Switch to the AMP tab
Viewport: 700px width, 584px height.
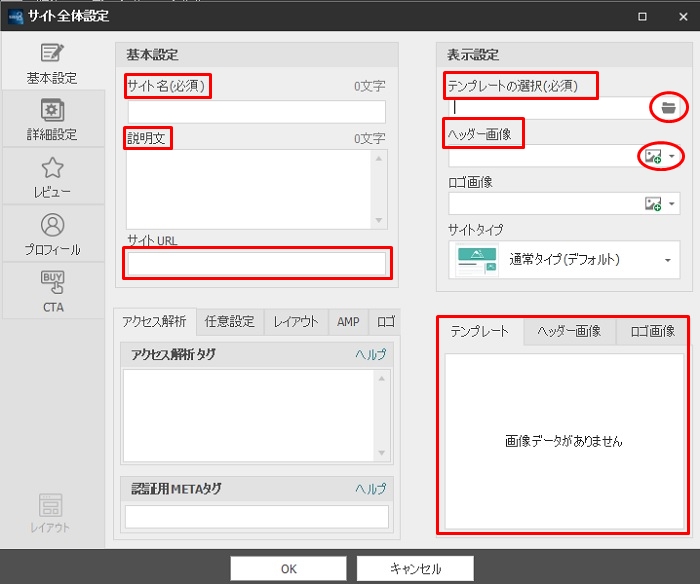pyautogui.click(x=348, y=321)
